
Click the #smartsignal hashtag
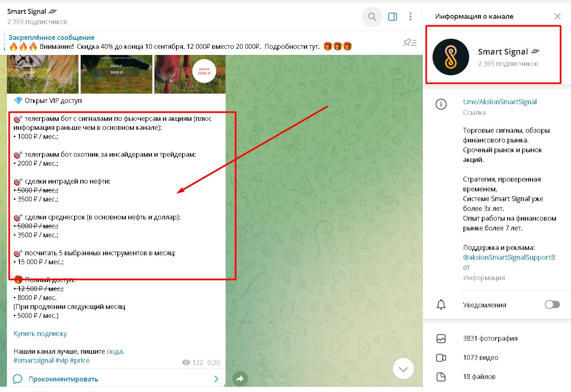[33, 360]
